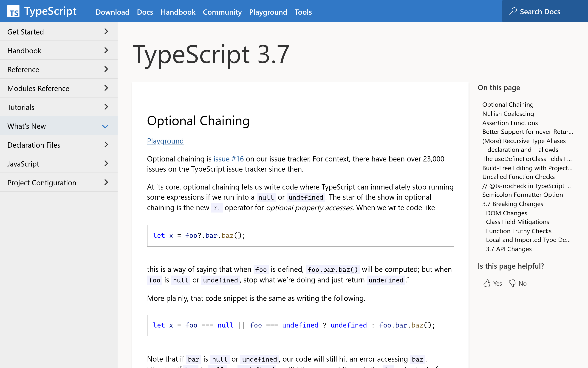This screenshot has height=368, width=588.
Task: Jump to The useDefineForClassFields section
Action: click(527, 159)
